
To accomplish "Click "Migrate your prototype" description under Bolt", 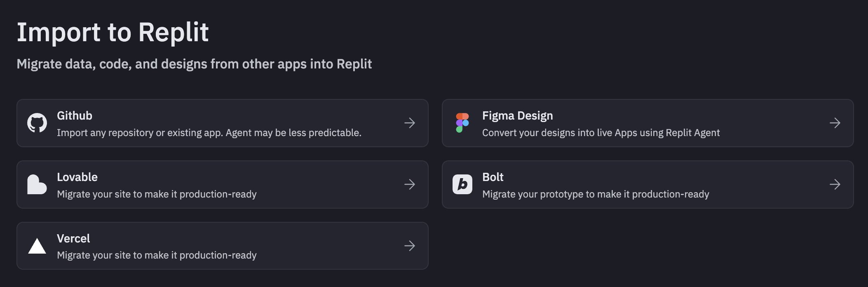I will click(x=596, y=194).
